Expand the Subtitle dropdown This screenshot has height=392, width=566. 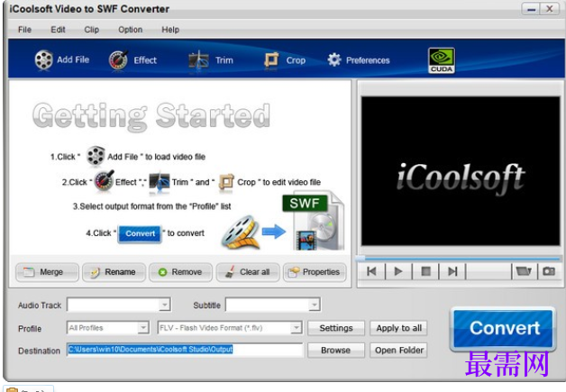pyautogui.click(x=315, y=305)
